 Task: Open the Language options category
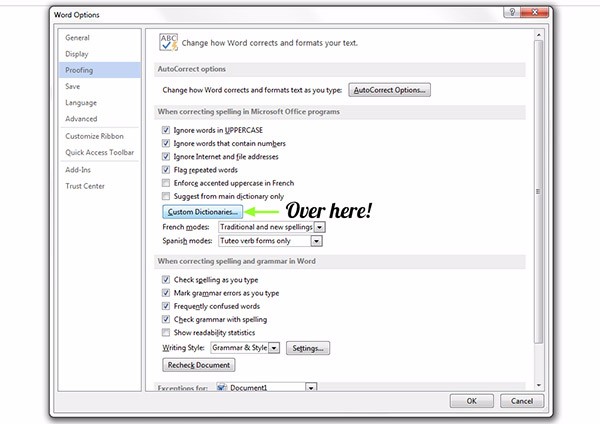pyautogui.click(x=99, y=103)
